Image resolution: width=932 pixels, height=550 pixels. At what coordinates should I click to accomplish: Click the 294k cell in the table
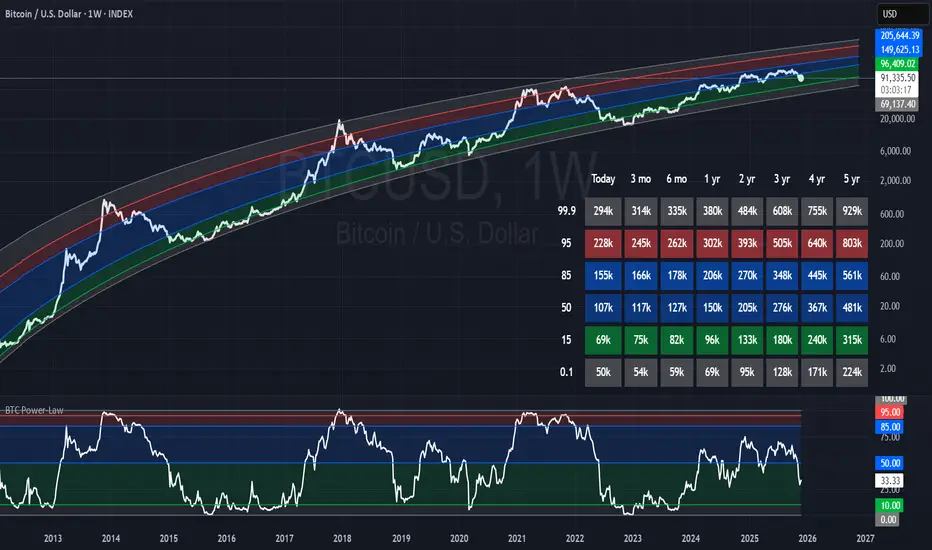coord(603,211)
